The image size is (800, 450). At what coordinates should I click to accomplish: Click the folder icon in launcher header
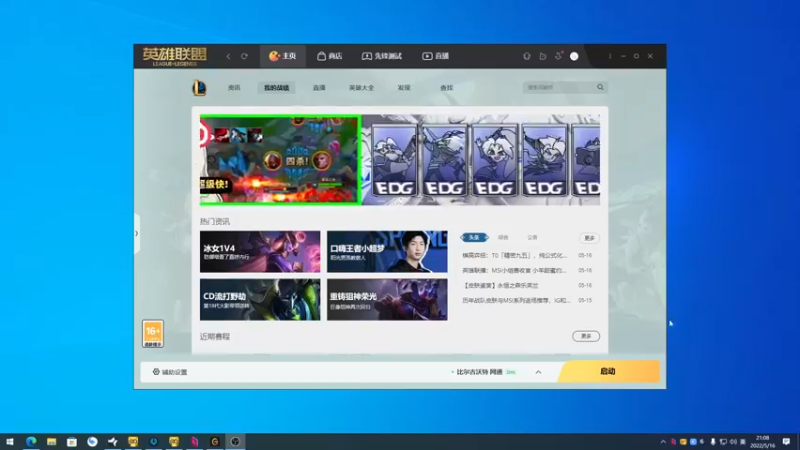pos(542,56)
